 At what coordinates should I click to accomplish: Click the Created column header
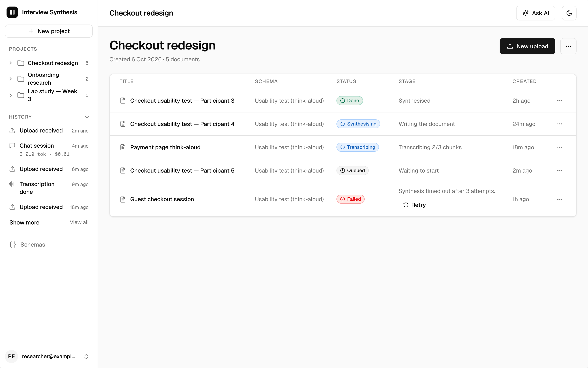pos(524,82)
